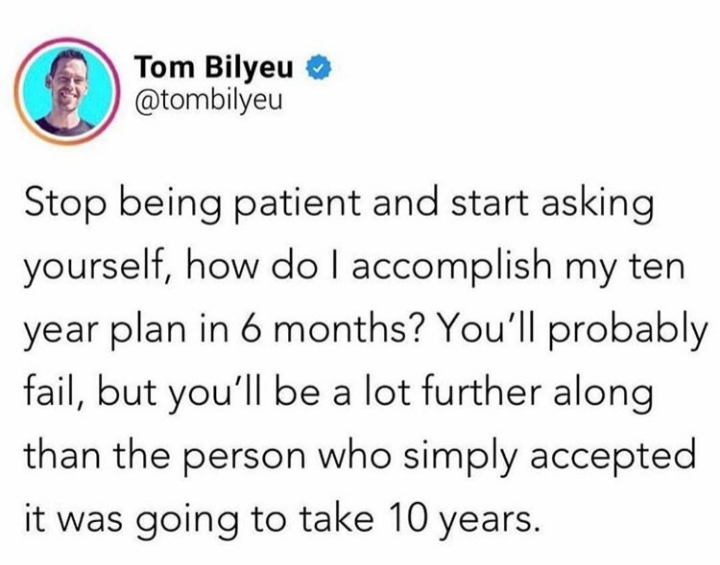The height and width of the screenshot is (565, 720).
Task: Click the word "further" in tweet
Action: click(479, 393)
